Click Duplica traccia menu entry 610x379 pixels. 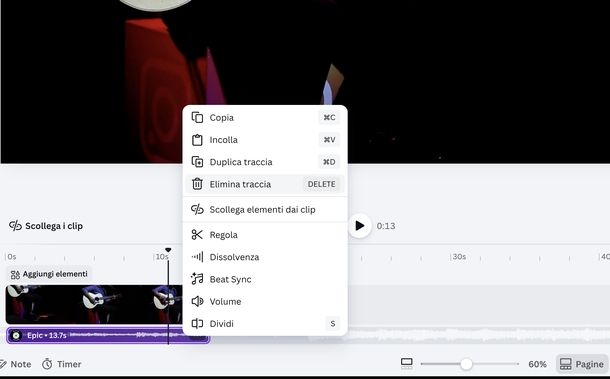[x=265, y=162]
